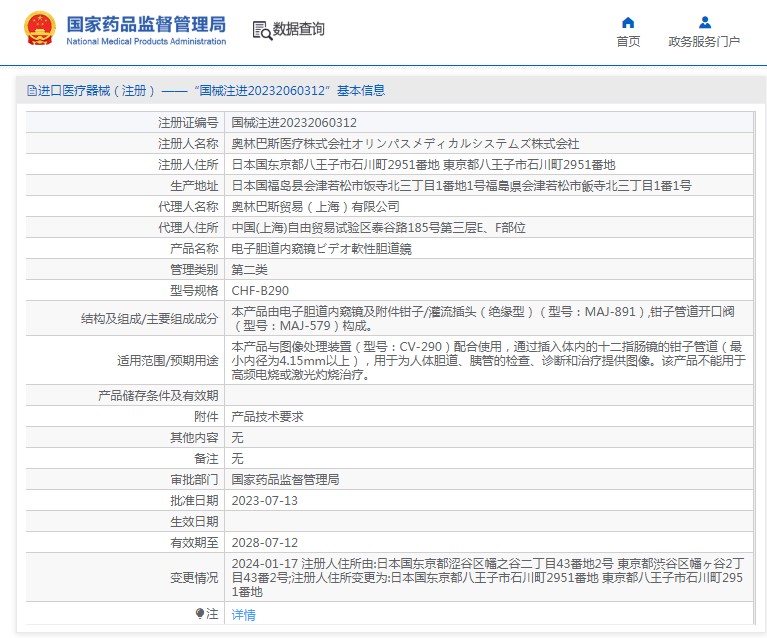Click registrant name 奥林巴斯医疗株式会社 value
The image size is (767, 638).
click(x=405, y=144)
